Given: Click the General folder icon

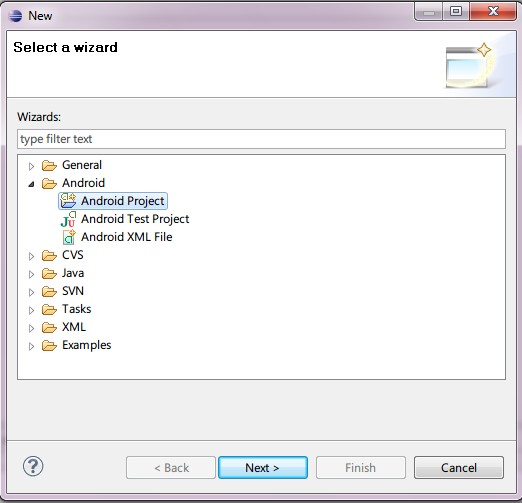Looking at the screenshot, I should (49, 165).
